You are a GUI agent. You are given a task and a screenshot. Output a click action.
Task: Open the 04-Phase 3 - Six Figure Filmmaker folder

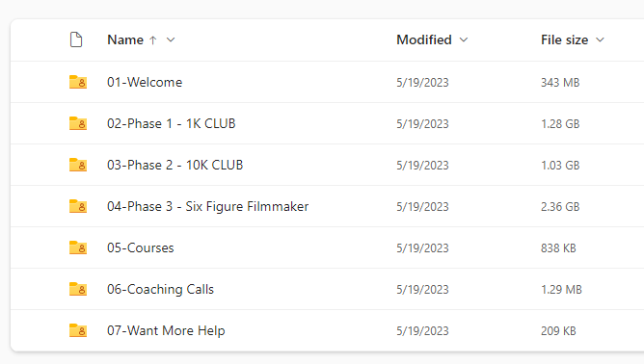pyautogui.click(x=208, y=206)
